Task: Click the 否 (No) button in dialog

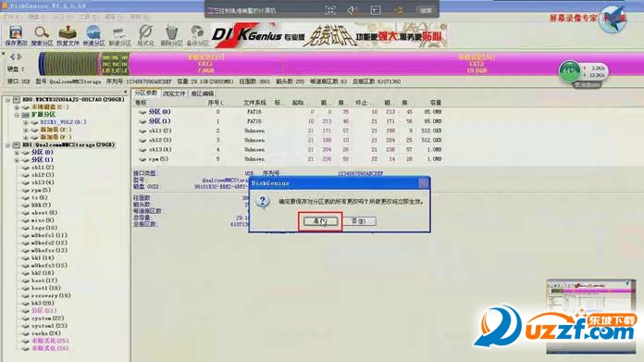Action: (x=359, y=221)
